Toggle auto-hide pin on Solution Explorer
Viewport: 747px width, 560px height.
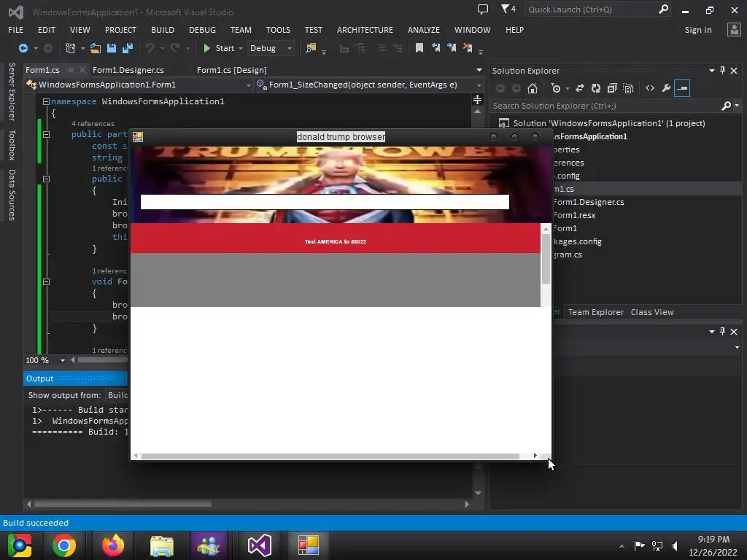coord(723,71)
